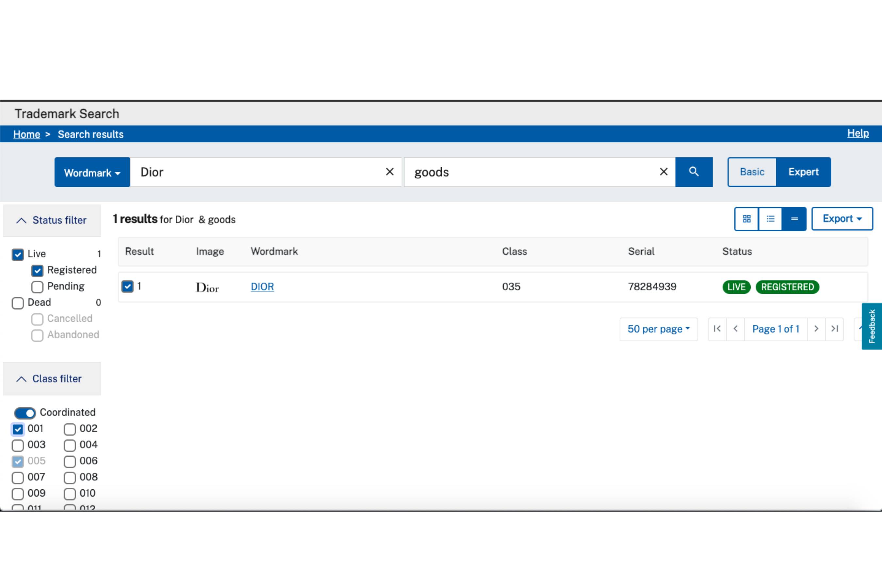Turn off the Coordinated toggle
The height and width of the screenshot is (588, 882).
[25, 413]
